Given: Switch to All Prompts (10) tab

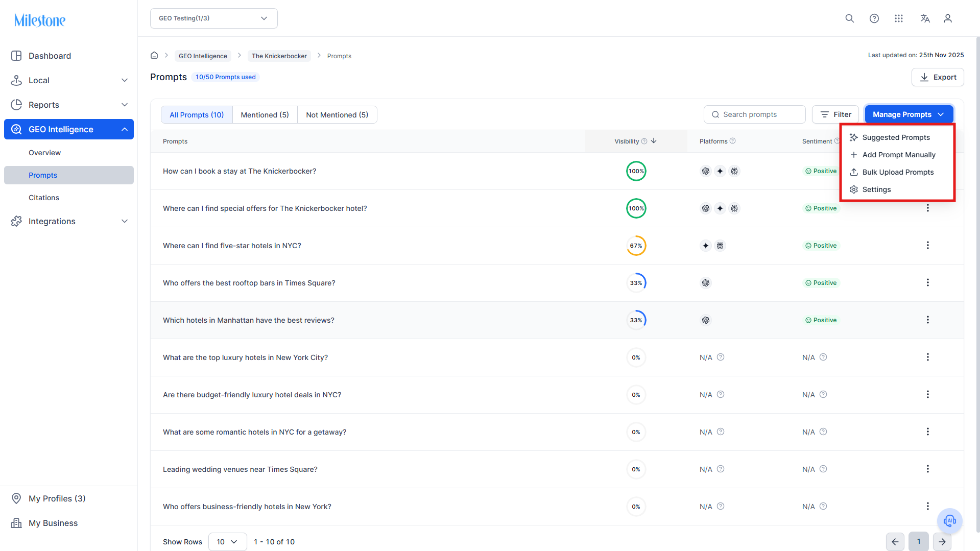Looking at the screenshot, I should coord(197,115).
